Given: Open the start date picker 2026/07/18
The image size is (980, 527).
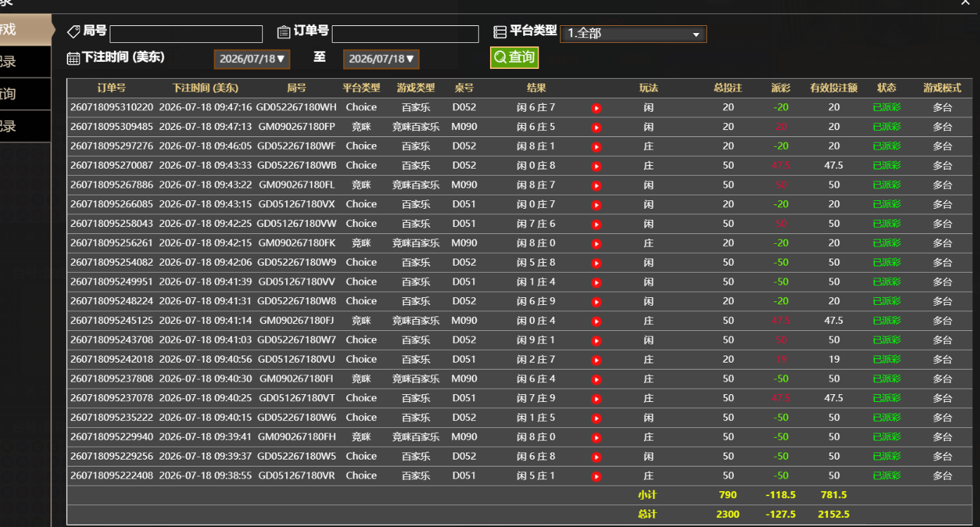Looking at the screenshot, I should pos(252,59).
